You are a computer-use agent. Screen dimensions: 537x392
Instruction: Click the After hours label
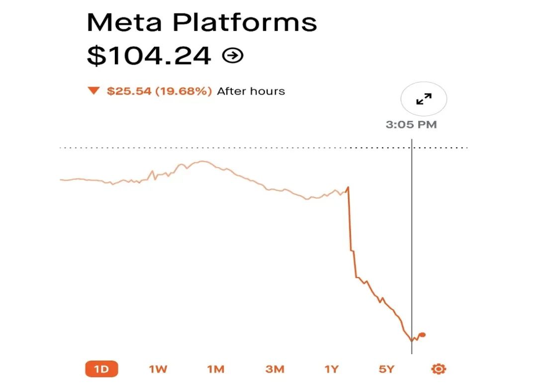pos(251,91)
